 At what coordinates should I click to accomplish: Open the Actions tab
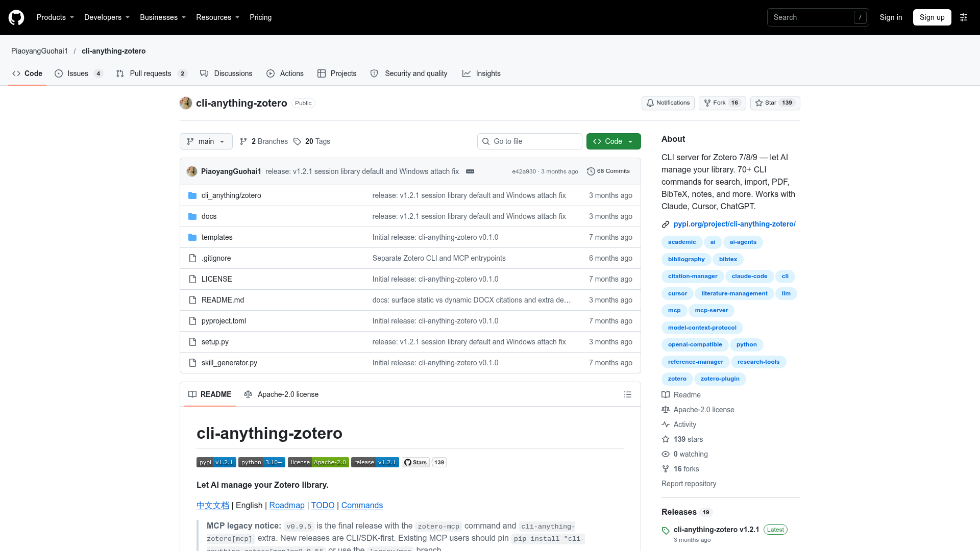pos(285,73)
